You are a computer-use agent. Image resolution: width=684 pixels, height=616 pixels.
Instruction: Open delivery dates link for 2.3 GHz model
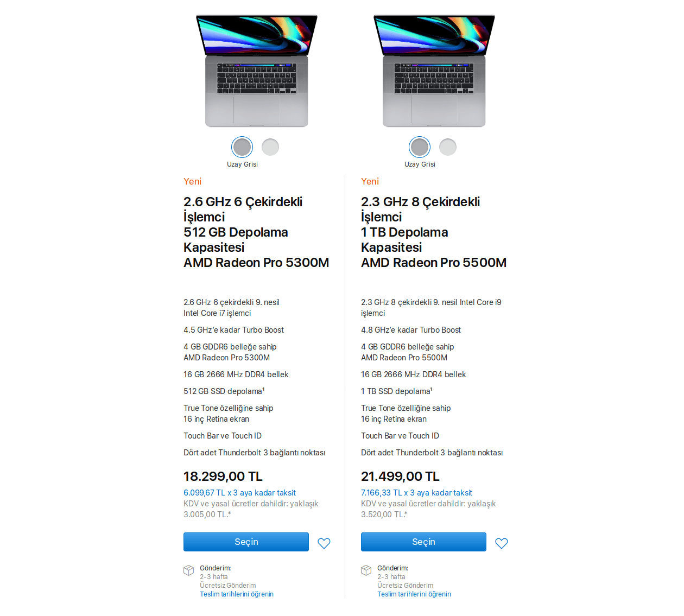click(x=414, y=594)
